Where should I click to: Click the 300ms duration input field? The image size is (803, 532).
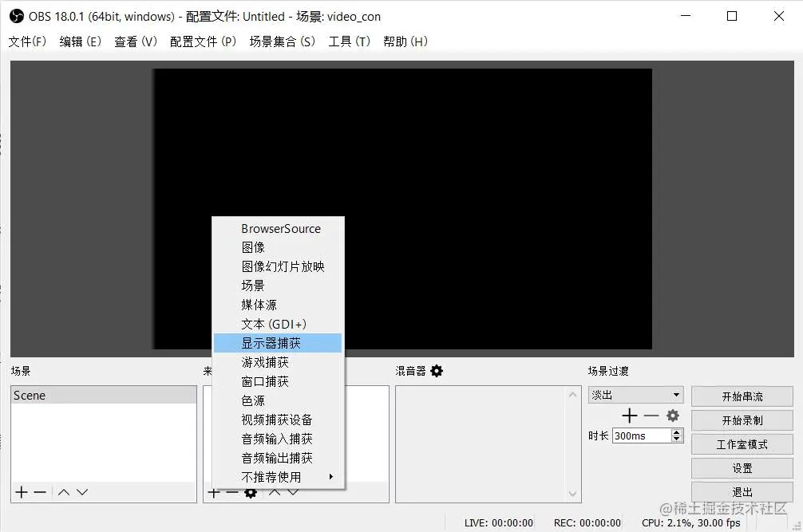(642, 435)
